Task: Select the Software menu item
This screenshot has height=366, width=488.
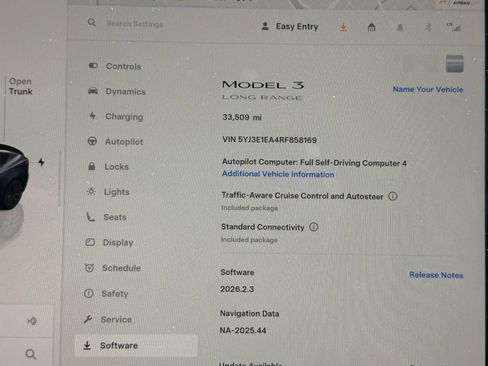Action: coord(136,345)
